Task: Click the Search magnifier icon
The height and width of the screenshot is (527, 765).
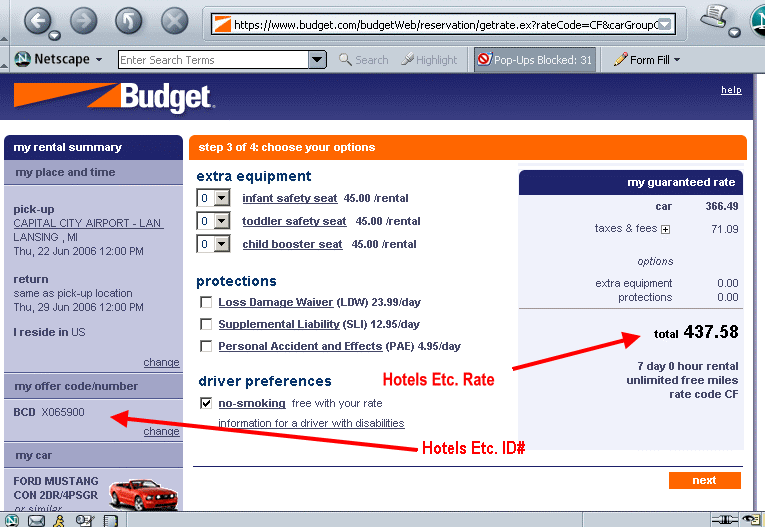Action: (x=345, y=60)
